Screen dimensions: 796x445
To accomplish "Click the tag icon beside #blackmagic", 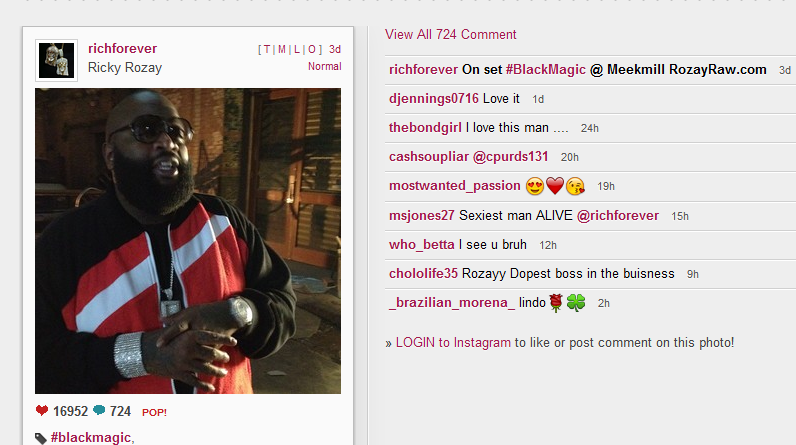I will coord(41,438).
